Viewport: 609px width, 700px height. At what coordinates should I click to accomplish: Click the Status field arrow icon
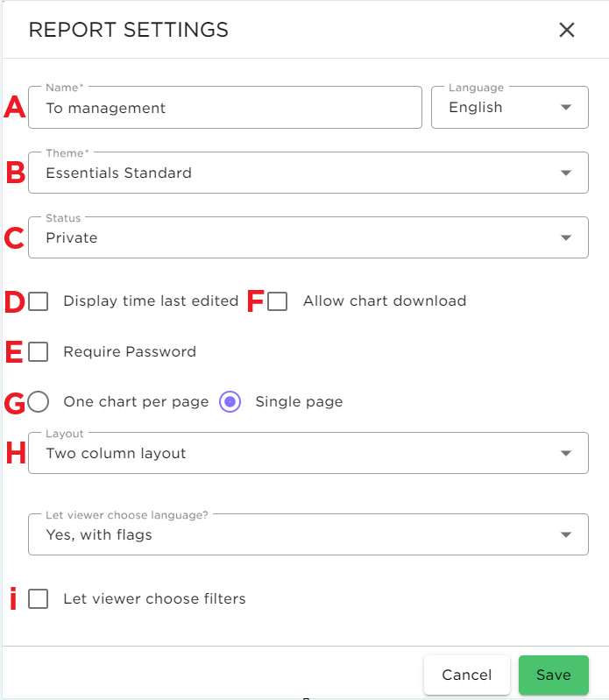(x=566, y=237)
